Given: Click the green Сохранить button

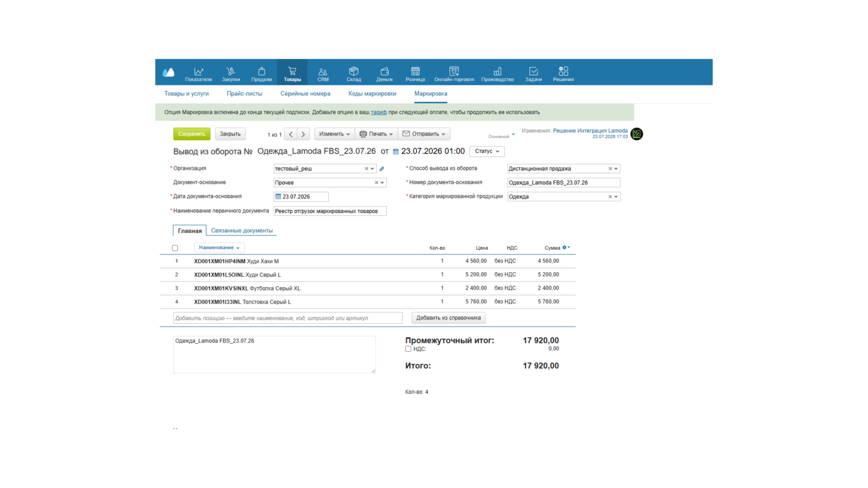Looking at the screenshot, I should click(x=192, y=134).
